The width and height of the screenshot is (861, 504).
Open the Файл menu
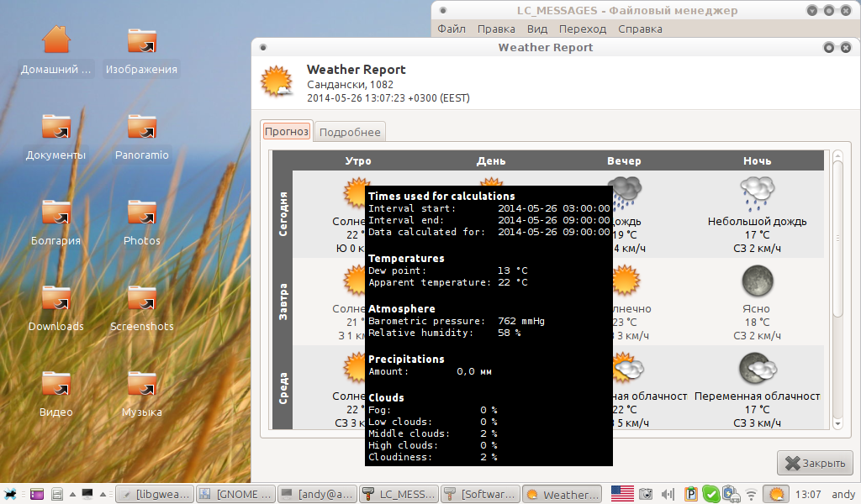(x=452, y=29)
